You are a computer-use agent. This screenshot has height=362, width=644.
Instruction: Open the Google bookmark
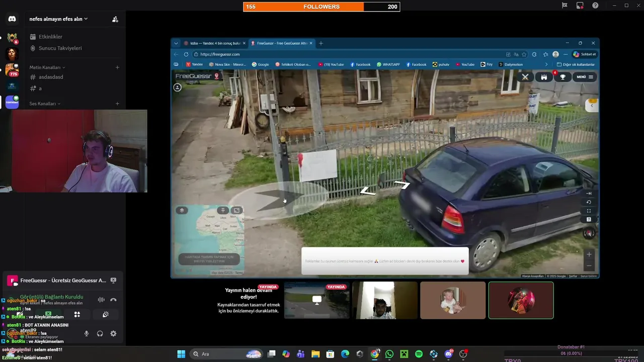point(261,64)
